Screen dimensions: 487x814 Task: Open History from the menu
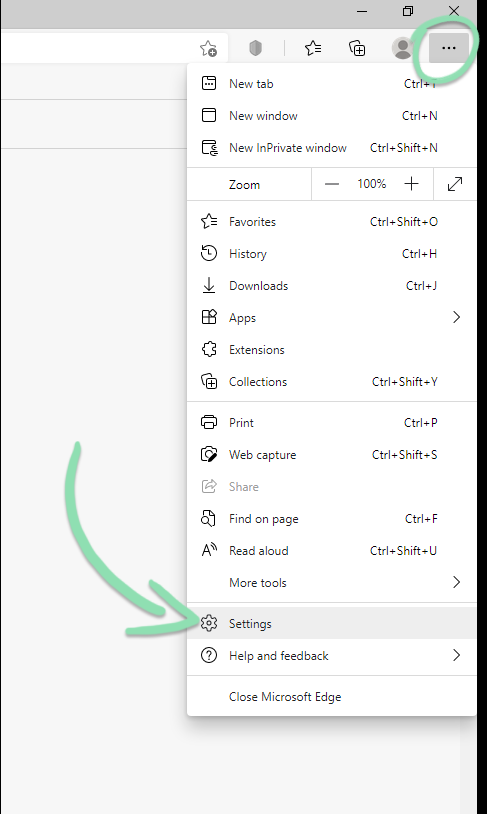[x=331, y=254]
